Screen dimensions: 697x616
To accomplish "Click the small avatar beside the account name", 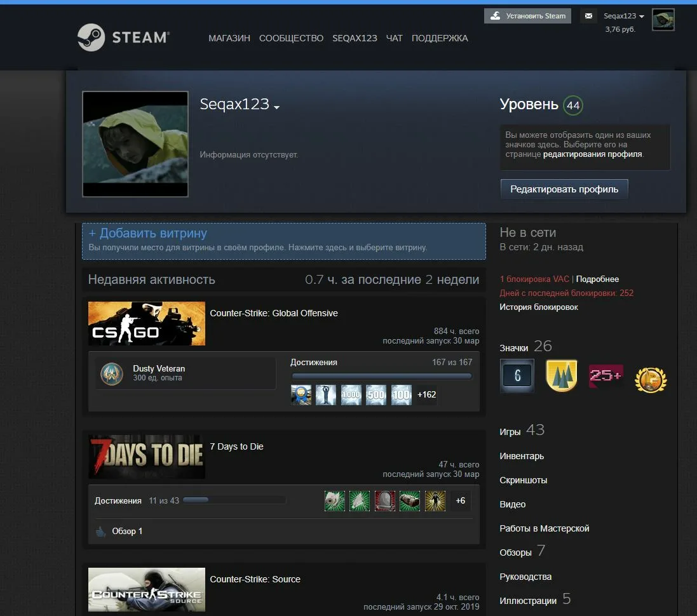I will 663,20.
